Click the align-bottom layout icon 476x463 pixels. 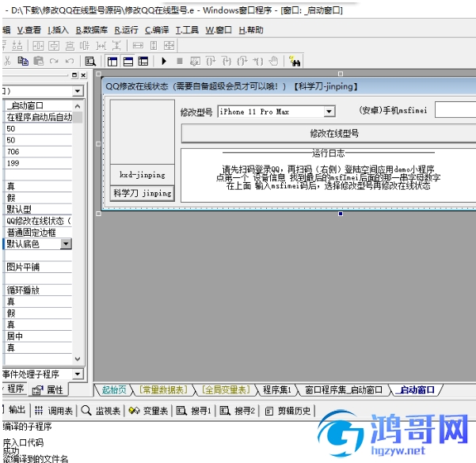tap(17, 46)
